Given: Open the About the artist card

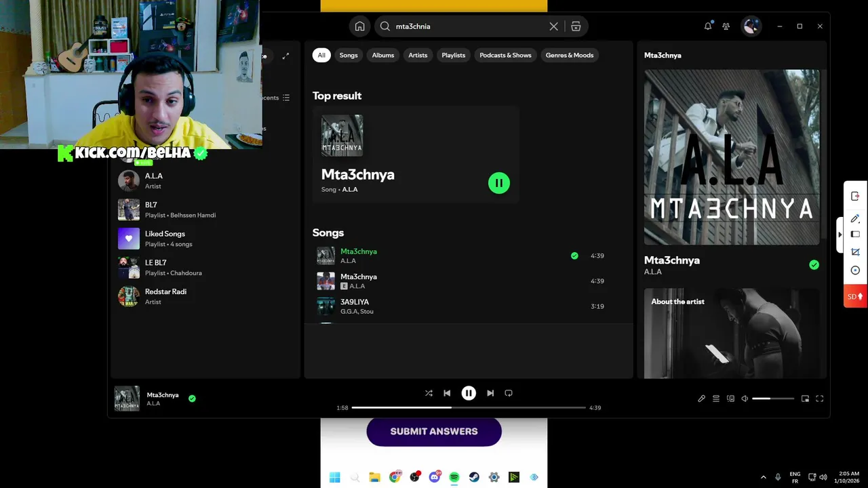Looking at the screenshot, I should click(x=732, y=333).
